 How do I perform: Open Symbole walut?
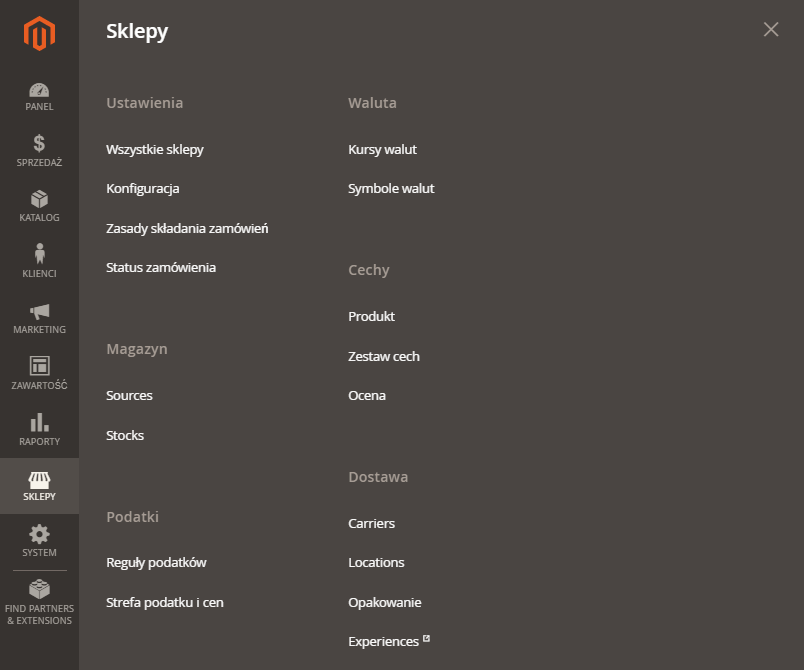tap(390, 188)
